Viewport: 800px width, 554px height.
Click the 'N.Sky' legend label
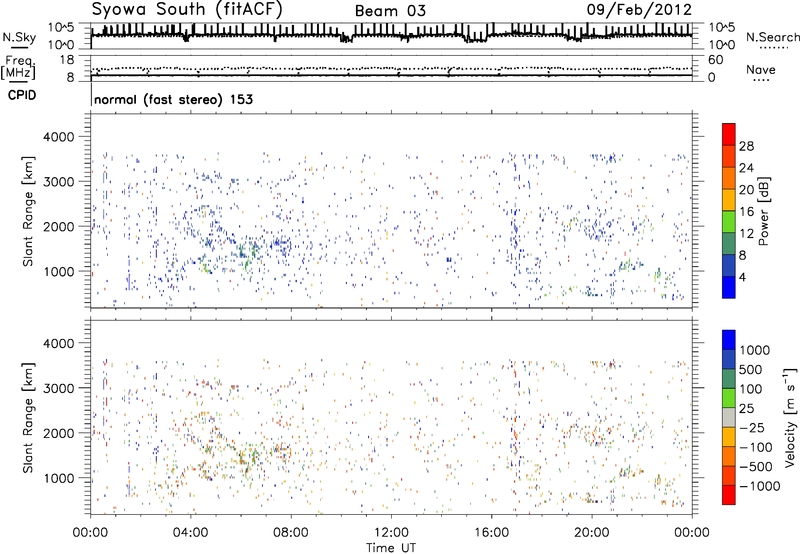coord(19,37)
